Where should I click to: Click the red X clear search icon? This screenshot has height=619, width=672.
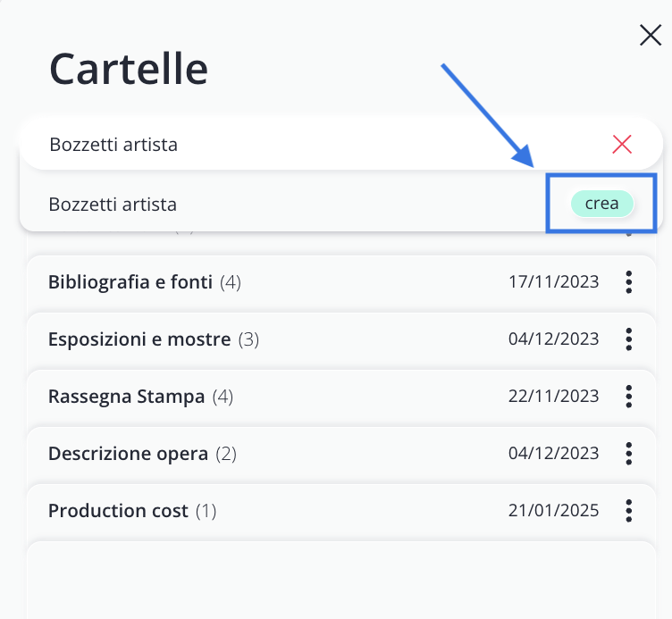(622, 144)
